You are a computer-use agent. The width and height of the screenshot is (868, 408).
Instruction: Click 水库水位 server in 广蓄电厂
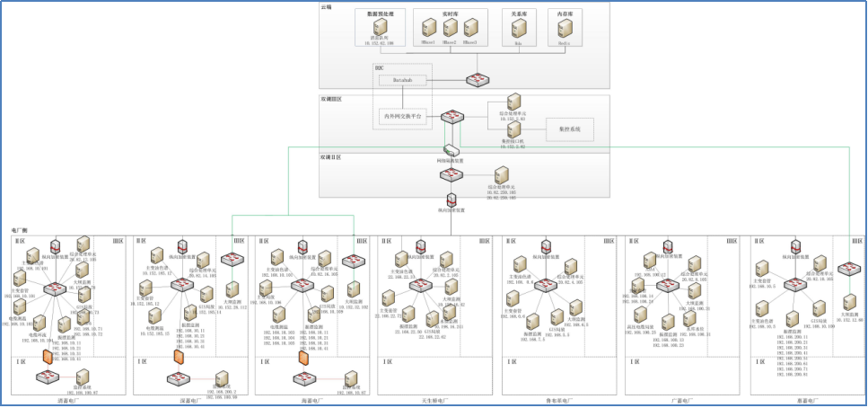689,319
